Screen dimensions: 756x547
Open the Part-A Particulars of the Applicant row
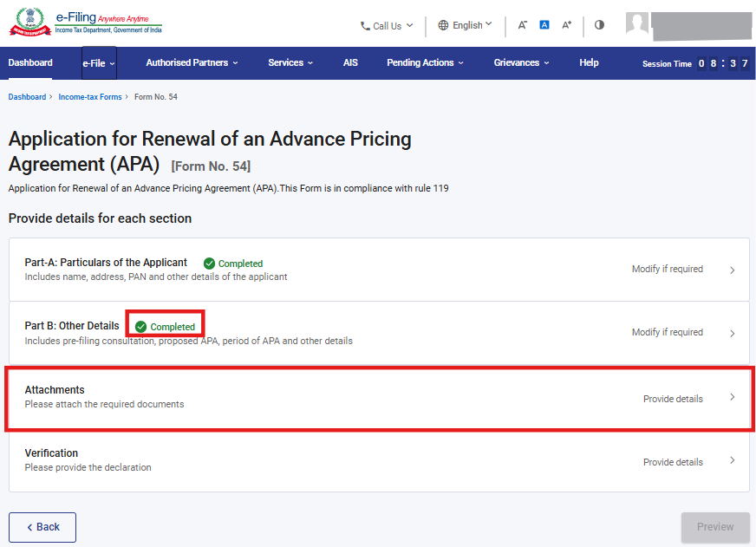click(x=379, y=270)
